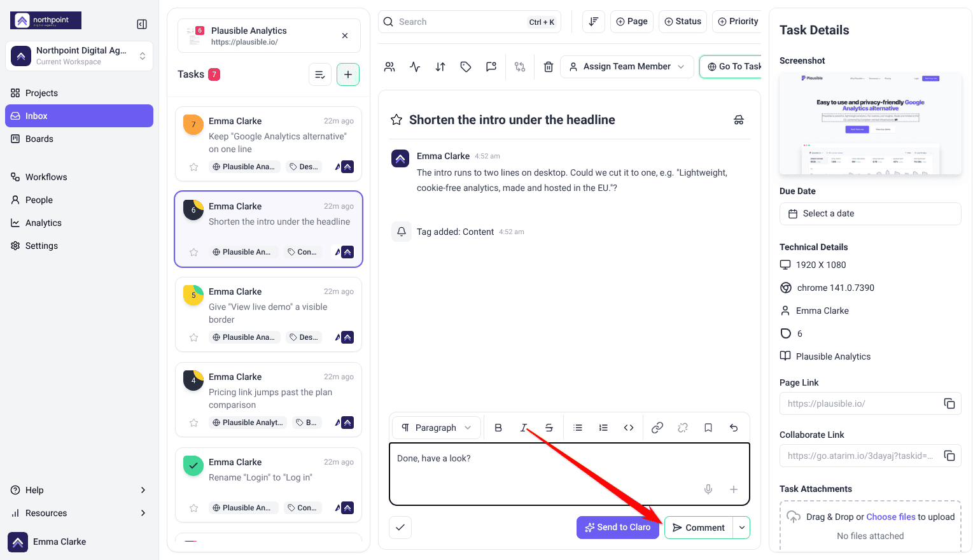Expand the Help menu

pyautogui.click(x=79, y=490)
